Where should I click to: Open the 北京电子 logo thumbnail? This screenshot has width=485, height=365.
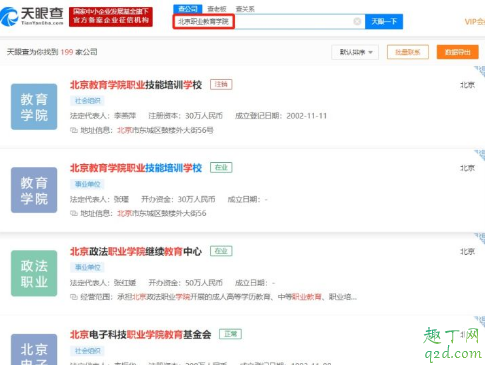(x=34, y=349)
